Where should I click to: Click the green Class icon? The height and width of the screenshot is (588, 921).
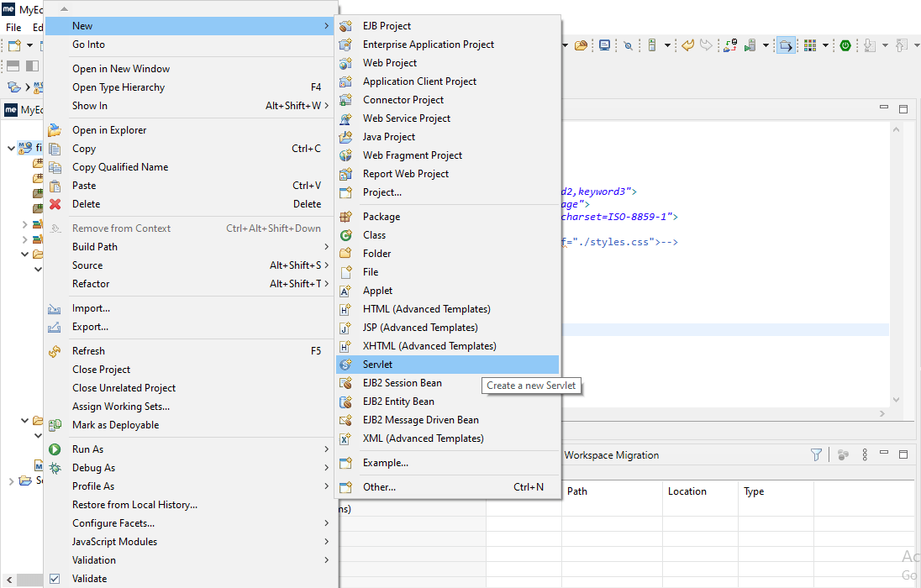coord(346,235)
